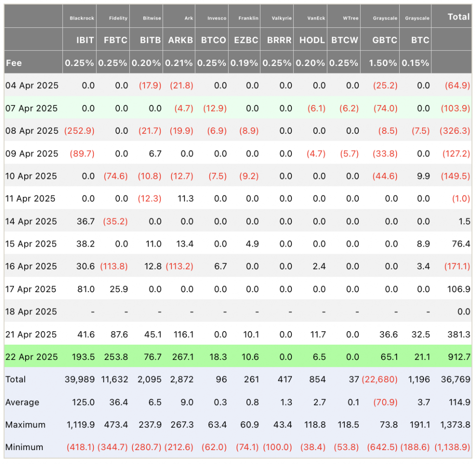The height and width of the screenshot is (464, 476).
Task: Click the 253.8 FBTC value on 22 Apr
Action: pyautogui.click(x=116, y=357)
